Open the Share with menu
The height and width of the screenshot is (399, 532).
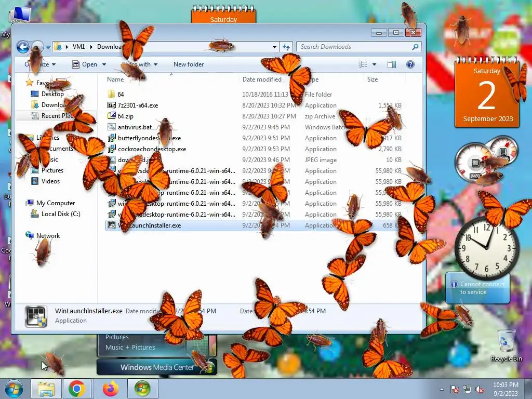[x=140, y=64]
